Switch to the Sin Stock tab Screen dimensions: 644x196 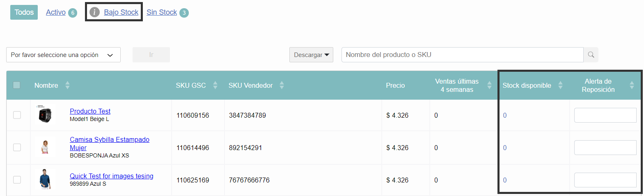[x=162, y=12]
